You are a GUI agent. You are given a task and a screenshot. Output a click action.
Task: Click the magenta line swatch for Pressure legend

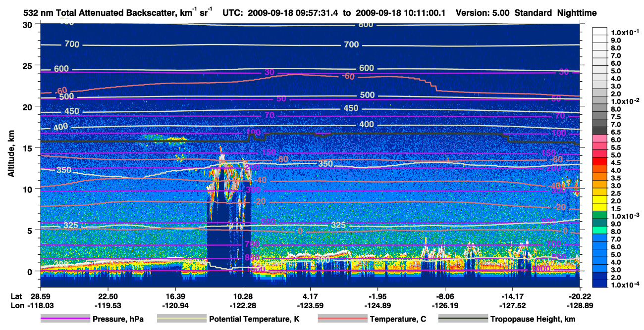click(x=65, y=319)
